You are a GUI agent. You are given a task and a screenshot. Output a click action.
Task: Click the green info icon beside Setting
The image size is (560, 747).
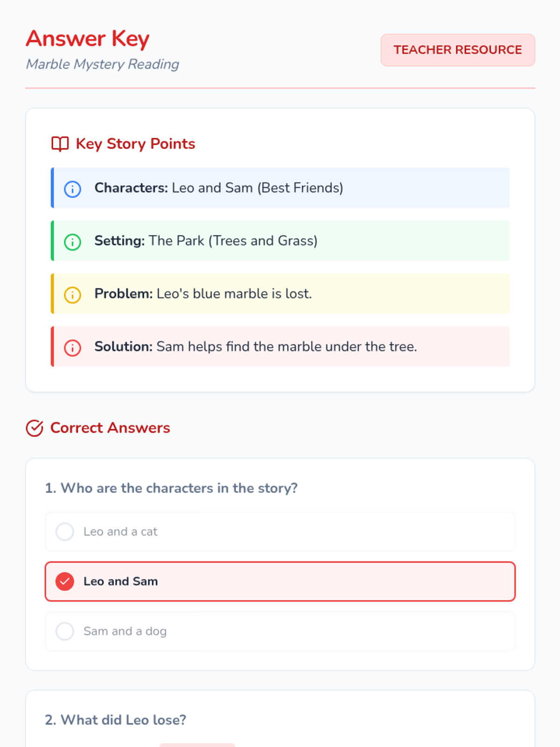coord(72,242)
